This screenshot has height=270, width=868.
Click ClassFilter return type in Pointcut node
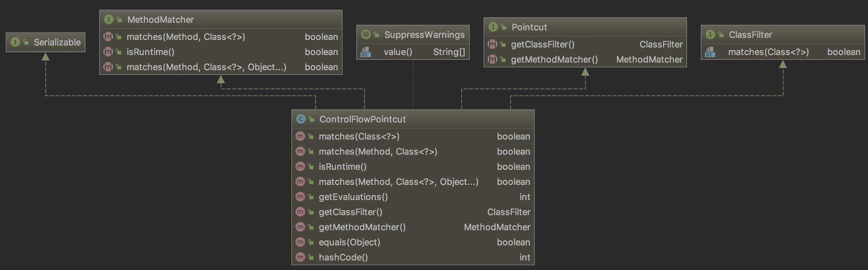coord(661,44)
